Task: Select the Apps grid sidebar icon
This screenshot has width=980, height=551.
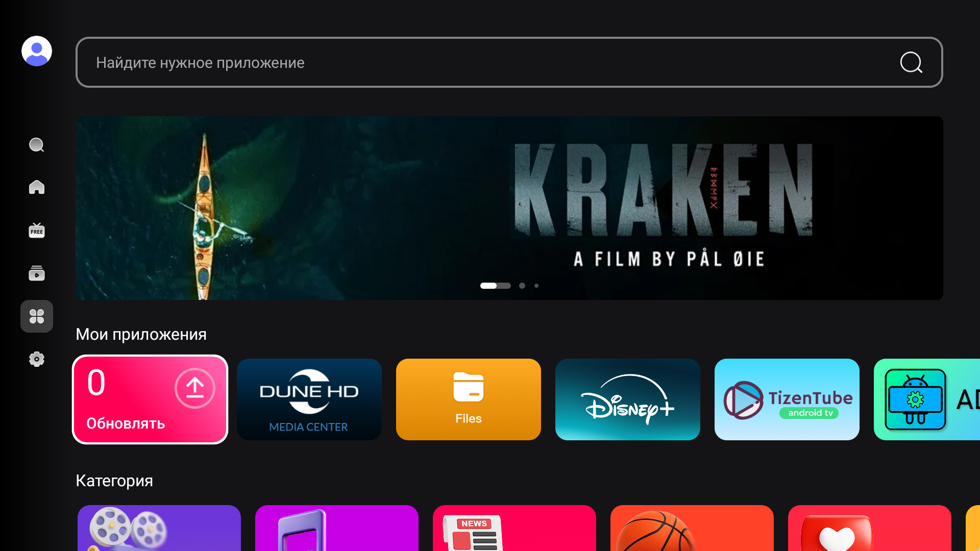Action: [37, 316]
